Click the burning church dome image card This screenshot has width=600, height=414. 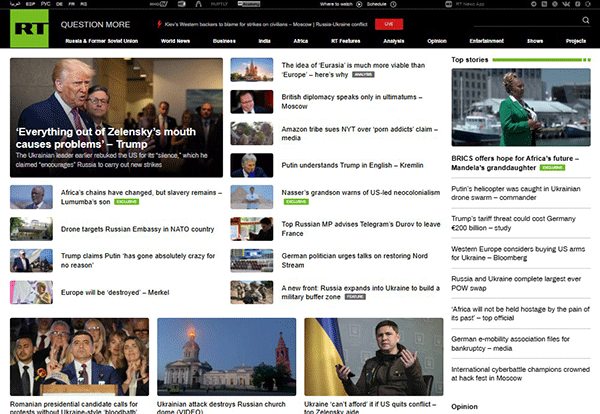point(227,357)
